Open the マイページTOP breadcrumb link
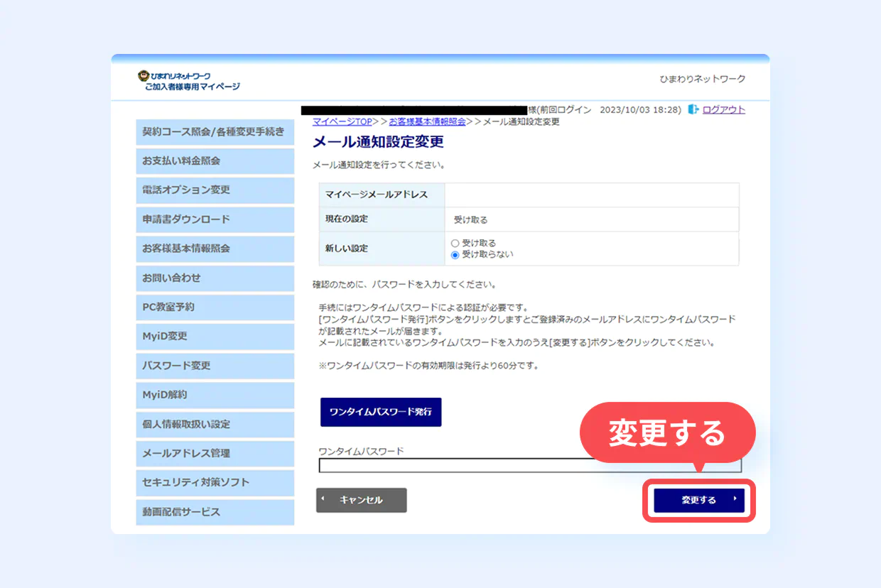This screenshot has width=881, height=588. click(342, 121)
